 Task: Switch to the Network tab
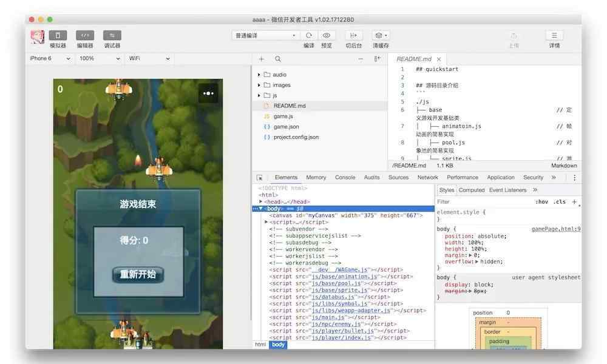(427, 178)
